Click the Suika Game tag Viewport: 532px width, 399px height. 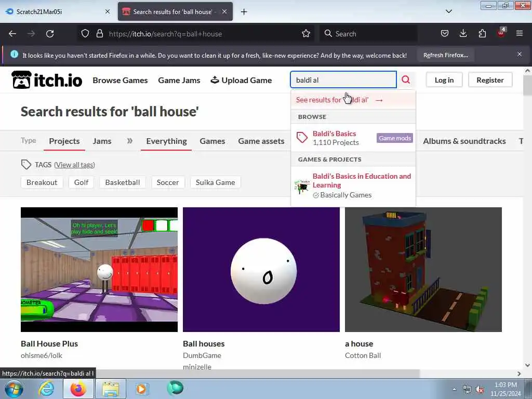[x=216, y=182]
